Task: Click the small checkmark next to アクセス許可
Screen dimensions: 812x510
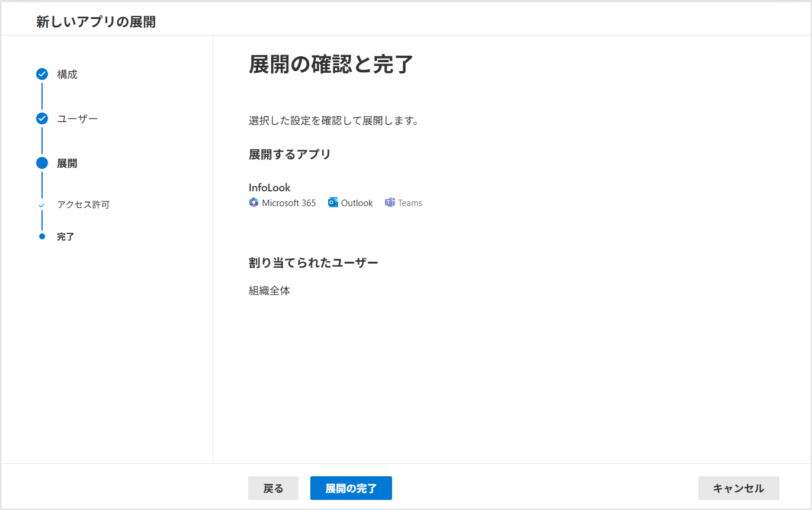Action: click(x=41, y=205)
